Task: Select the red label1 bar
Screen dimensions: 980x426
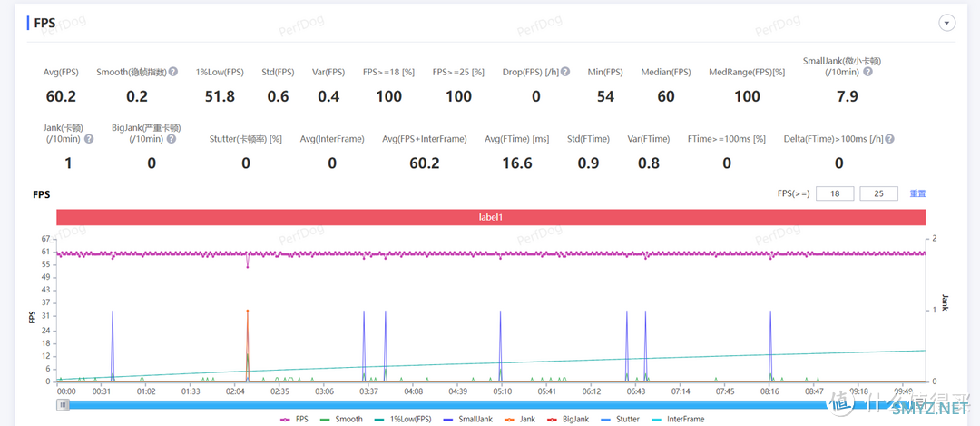Action: click(491, 217)
